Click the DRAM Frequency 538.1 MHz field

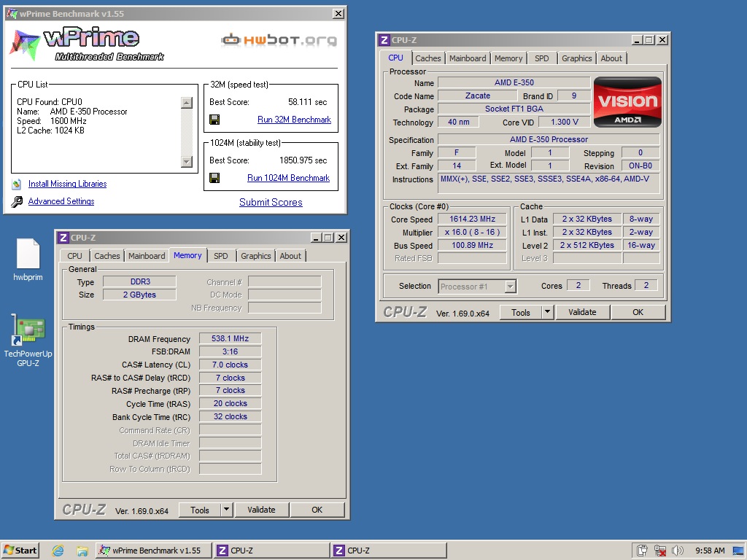(x=230, y=338)
